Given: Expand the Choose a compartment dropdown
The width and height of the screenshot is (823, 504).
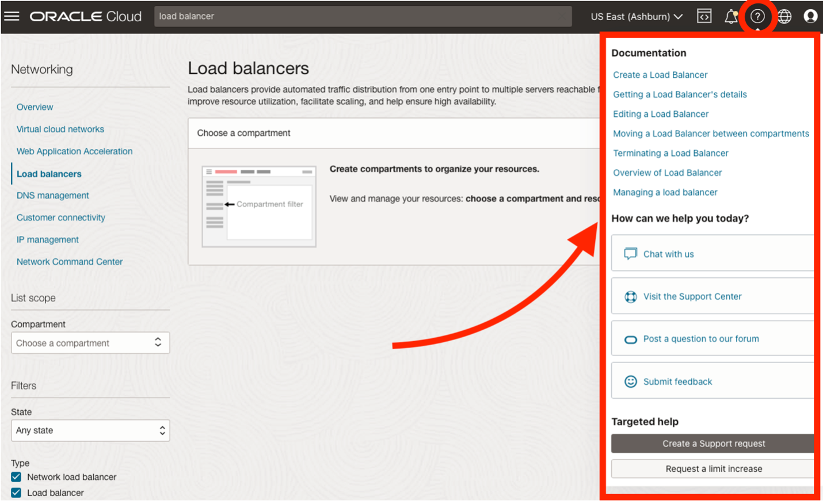Looking at the screenshot, I should coord(90,342).
